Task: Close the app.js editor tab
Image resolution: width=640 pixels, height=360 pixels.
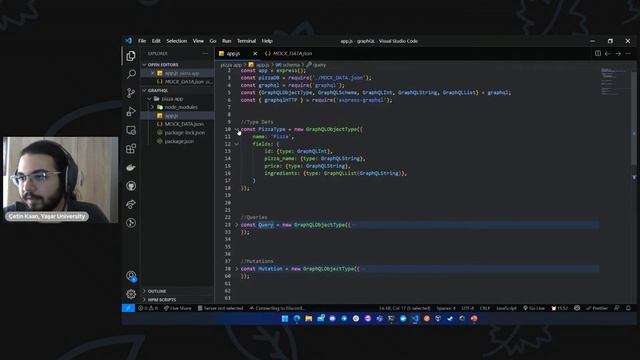Action: click(255, 53)
